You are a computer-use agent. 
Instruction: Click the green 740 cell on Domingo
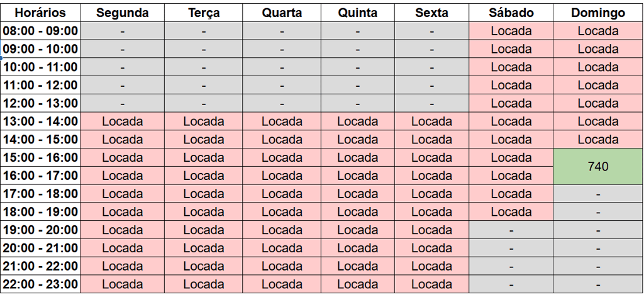[x=597, y=167]
